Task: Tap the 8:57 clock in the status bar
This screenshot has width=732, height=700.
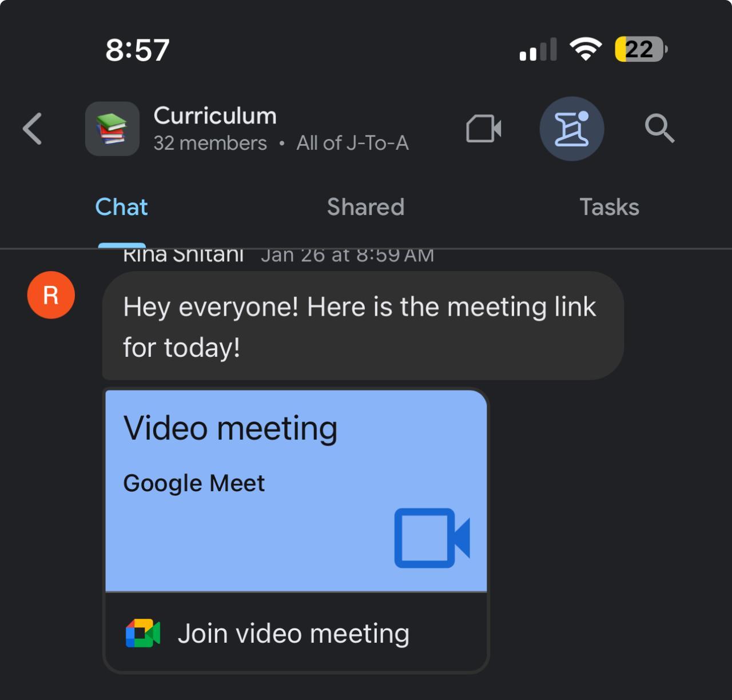Action: 137,50
